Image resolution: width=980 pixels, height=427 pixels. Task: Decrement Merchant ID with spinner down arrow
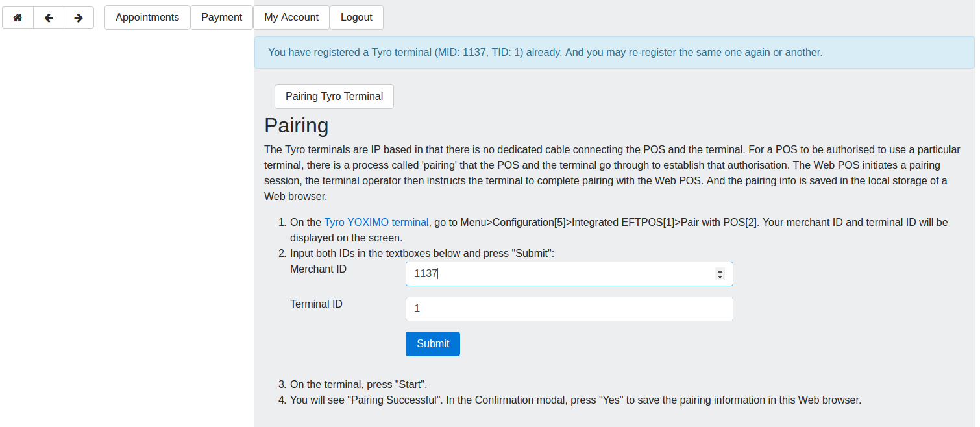pyautogui.click(x=720, y=277)
